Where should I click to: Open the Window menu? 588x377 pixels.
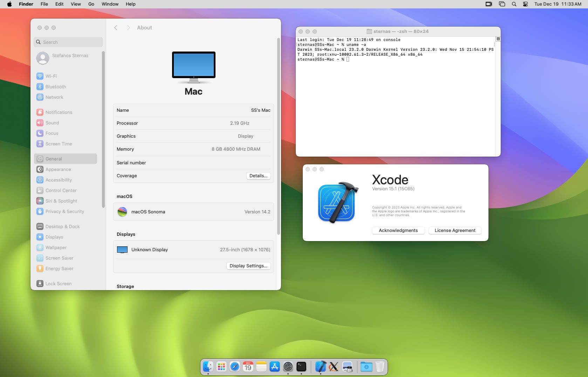click(x=110, y=4)
